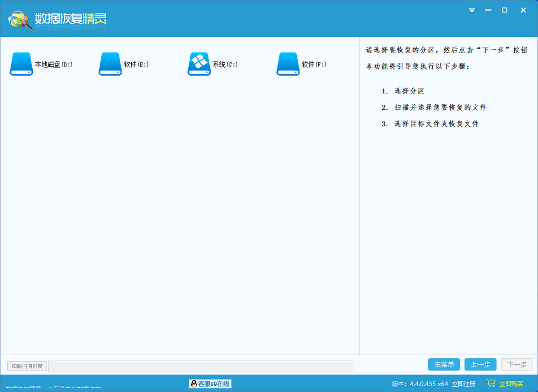Click the scan progress bar field

point(201,366)
